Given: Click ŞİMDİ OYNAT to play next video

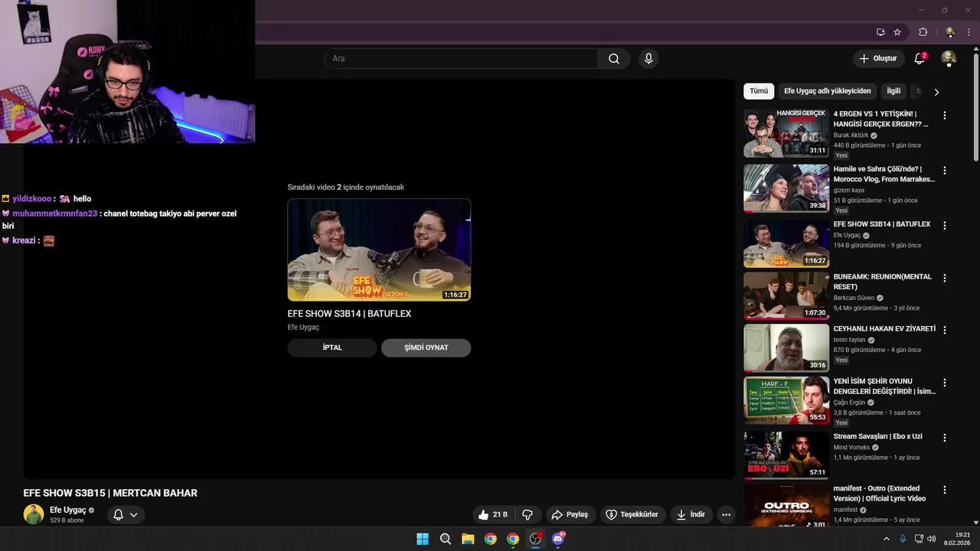Looking at the screenshot, I should (426, 347).
